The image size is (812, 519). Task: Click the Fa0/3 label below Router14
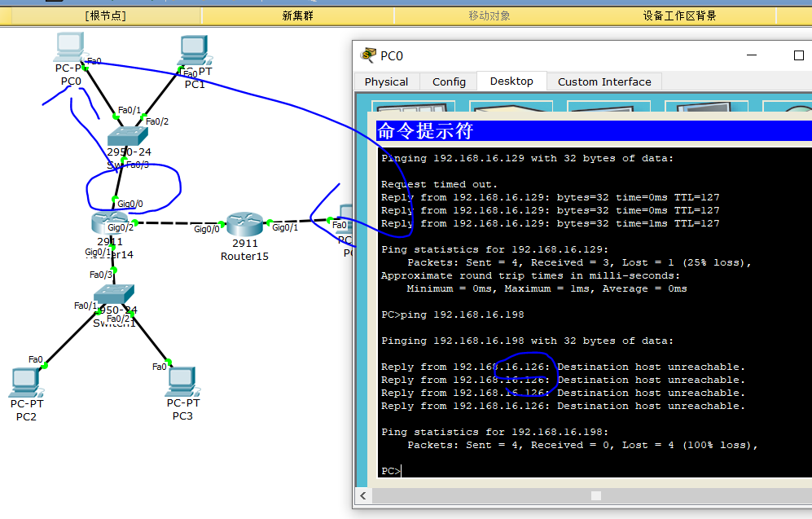tap(101, 275)
